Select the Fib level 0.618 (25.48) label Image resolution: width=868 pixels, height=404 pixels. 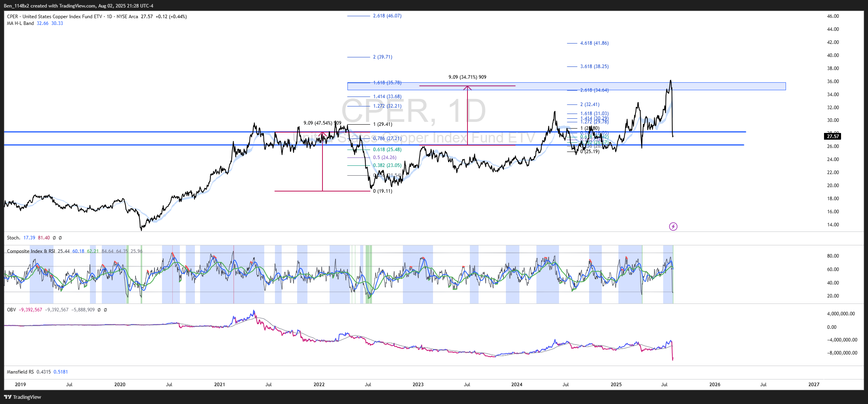click(x=387, y=150)
